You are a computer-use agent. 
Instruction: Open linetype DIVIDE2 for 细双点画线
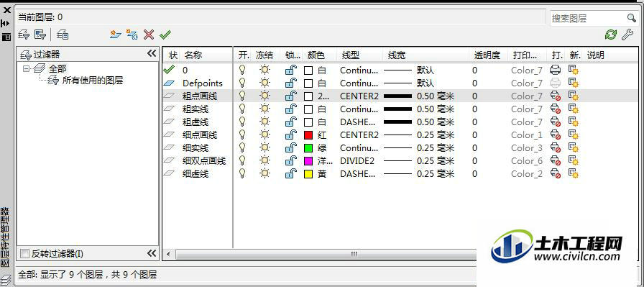click(x=357, y=161)
